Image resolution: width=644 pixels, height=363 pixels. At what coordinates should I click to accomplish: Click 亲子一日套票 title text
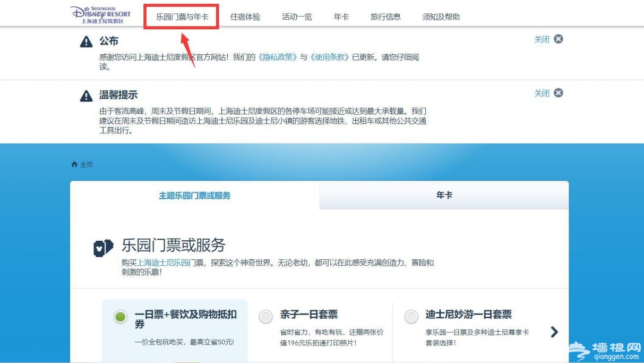(309, 315)
